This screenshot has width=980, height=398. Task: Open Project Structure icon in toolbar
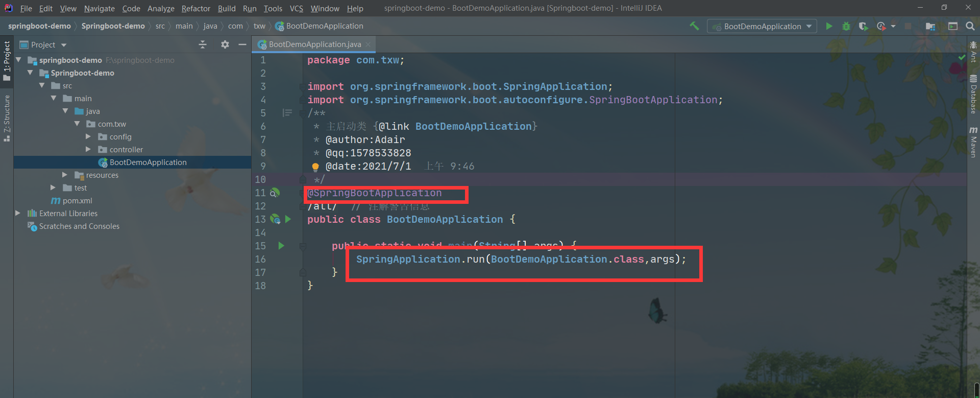(x=930, y=26)
